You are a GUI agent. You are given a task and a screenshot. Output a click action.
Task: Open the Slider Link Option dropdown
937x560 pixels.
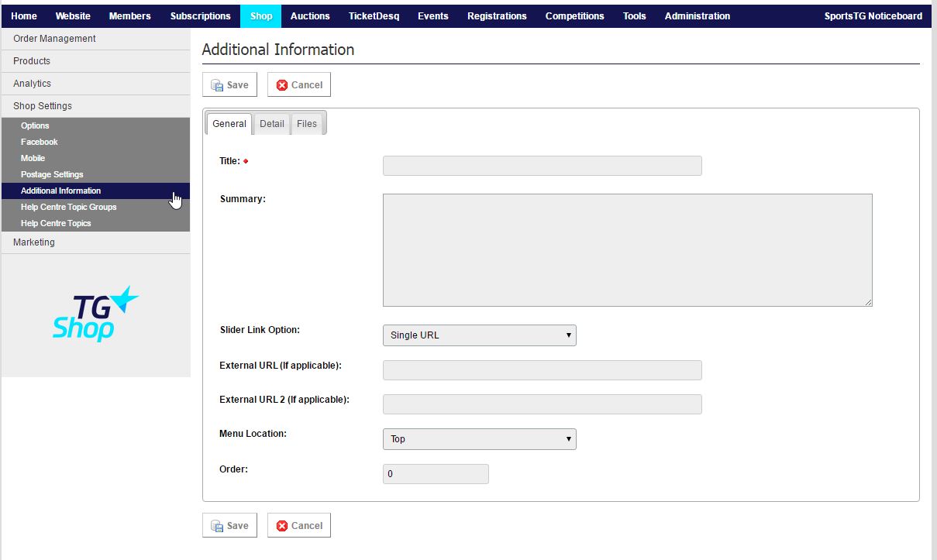coord(480,335)
